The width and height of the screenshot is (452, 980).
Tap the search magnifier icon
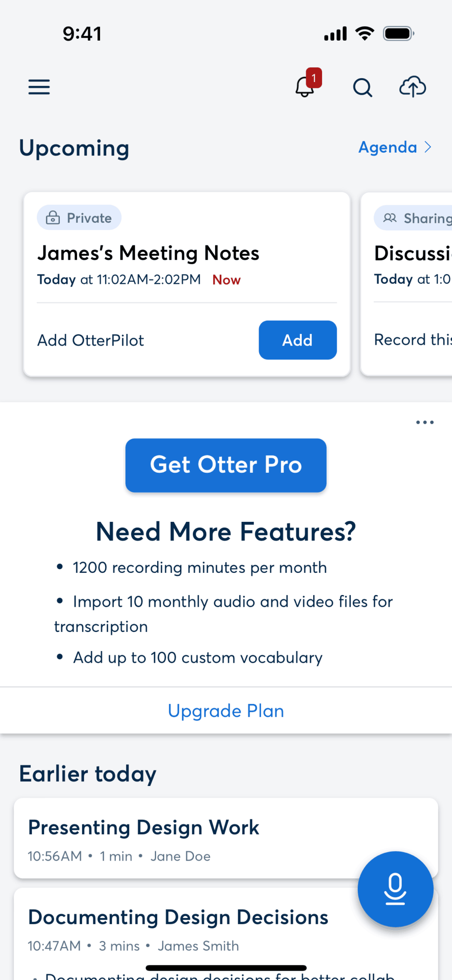tap(362, 88)
